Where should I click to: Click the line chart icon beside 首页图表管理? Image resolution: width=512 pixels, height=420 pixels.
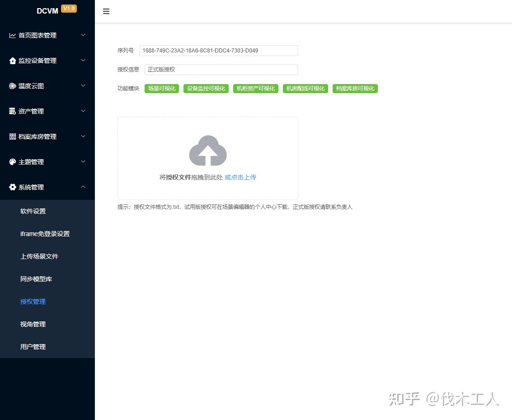(12, 35)
